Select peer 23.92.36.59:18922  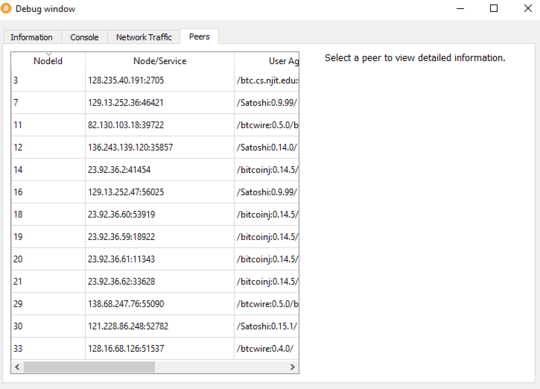[160, 237]
